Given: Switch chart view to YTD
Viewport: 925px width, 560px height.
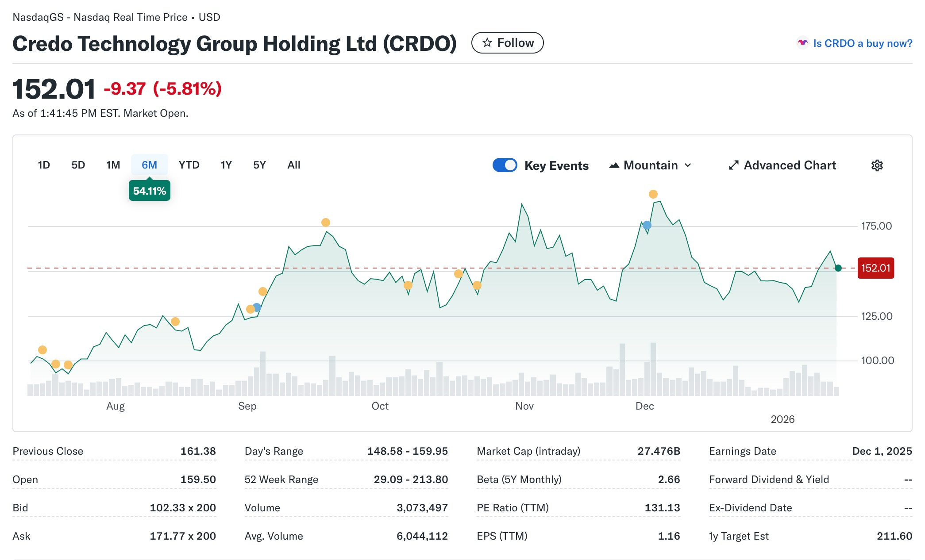Looking at the screenshot, I should tap(189, 165).
